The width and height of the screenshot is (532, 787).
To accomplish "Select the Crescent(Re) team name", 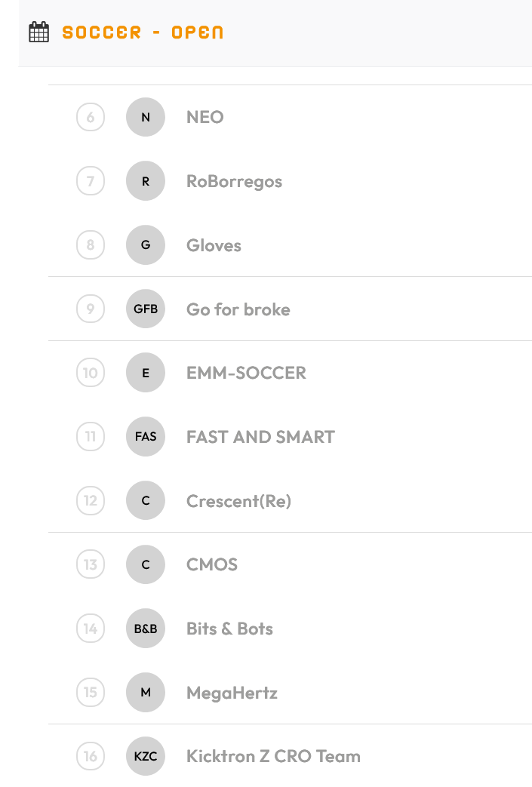I will click(x=239, y=501).
